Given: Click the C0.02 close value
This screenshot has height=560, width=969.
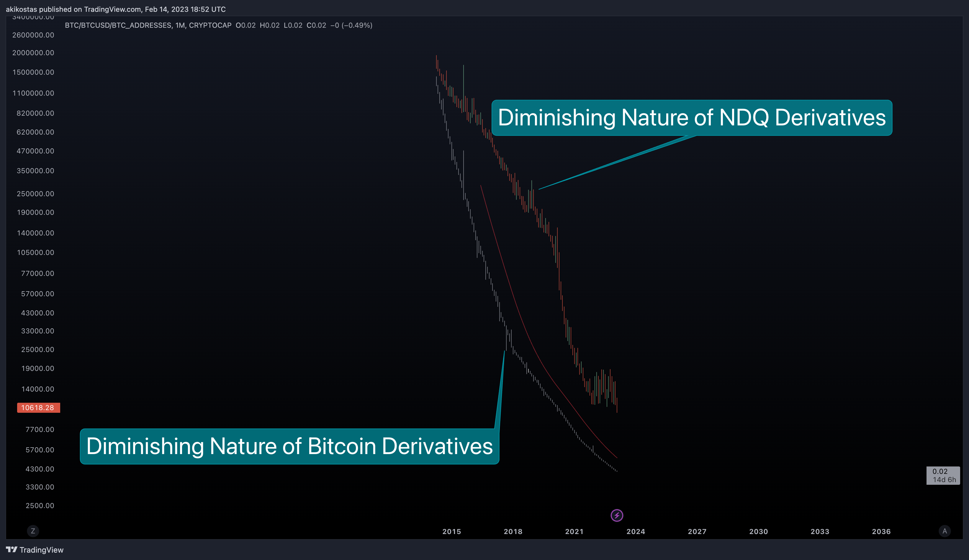Looking at the screenshot, I should (x=317, y=25).
